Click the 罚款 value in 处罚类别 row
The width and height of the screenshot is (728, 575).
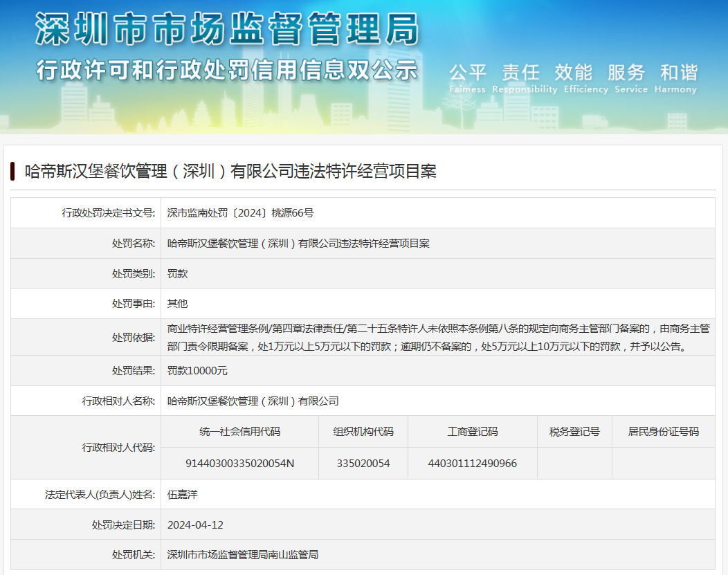pos(177,274)
